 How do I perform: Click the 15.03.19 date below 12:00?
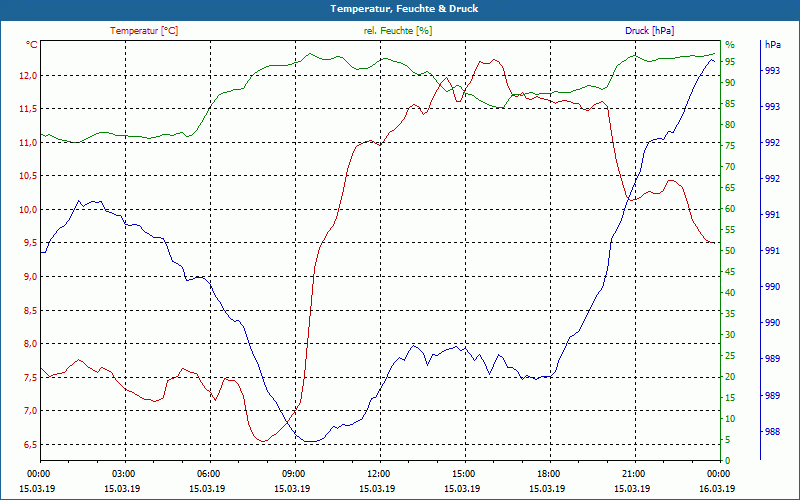coord(377,488)
